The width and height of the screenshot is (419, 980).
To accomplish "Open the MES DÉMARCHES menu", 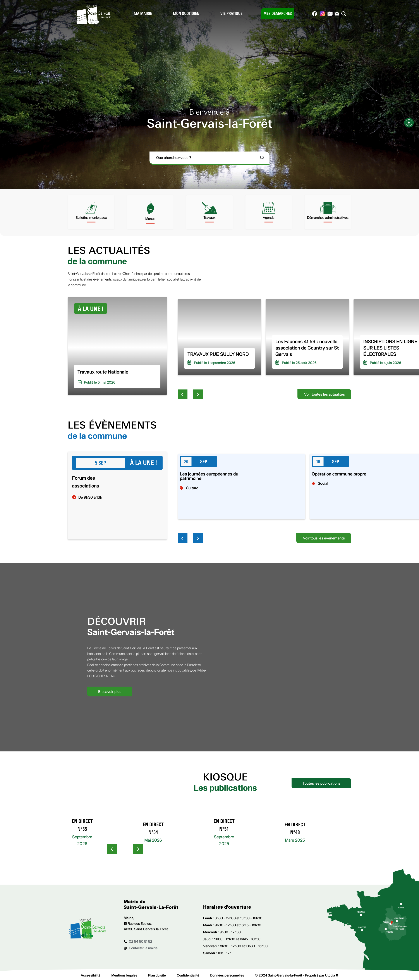I will click(x=278, y=14).
